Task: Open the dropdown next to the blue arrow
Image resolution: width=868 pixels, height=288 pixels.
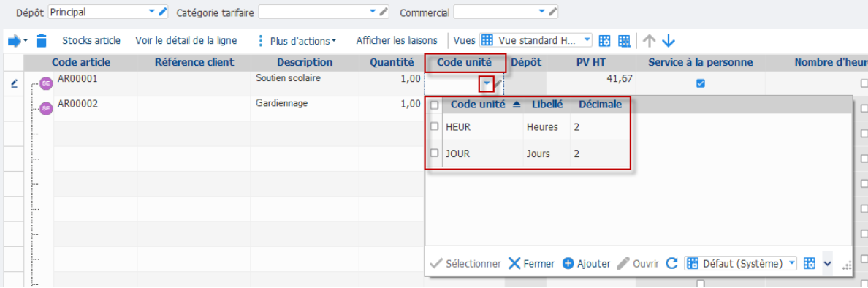Action: pyautogui.click(x=25, y=41)
